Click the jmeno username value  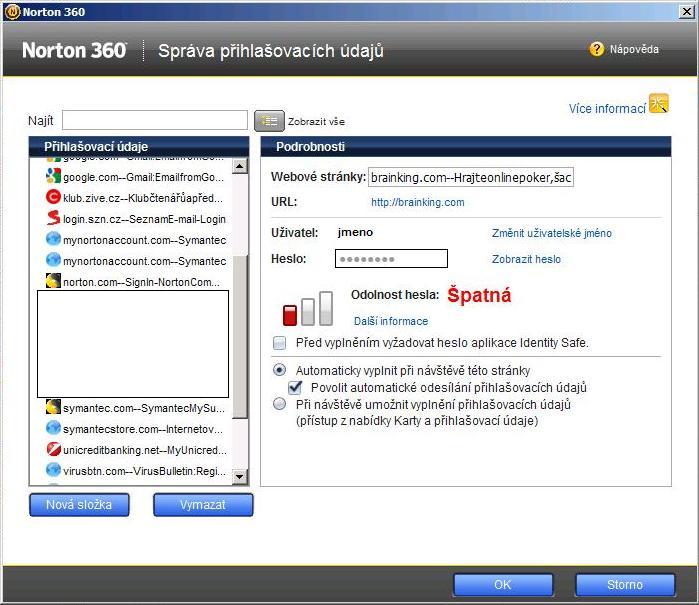355,232
